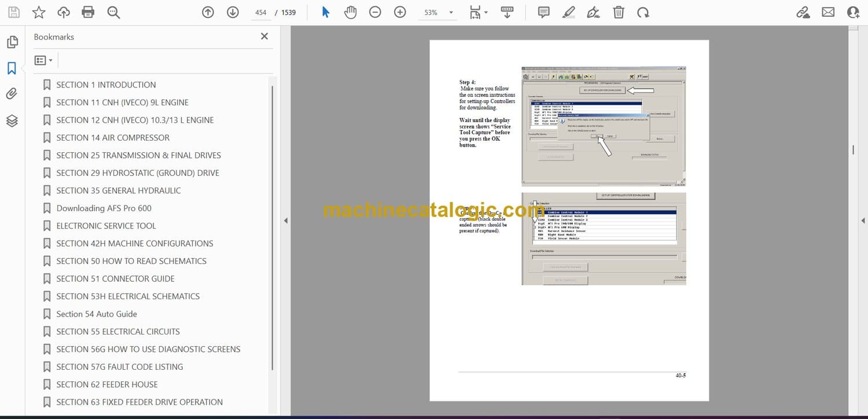
Task: Select the Highlight text pen tool
Action: coord(568,12)
